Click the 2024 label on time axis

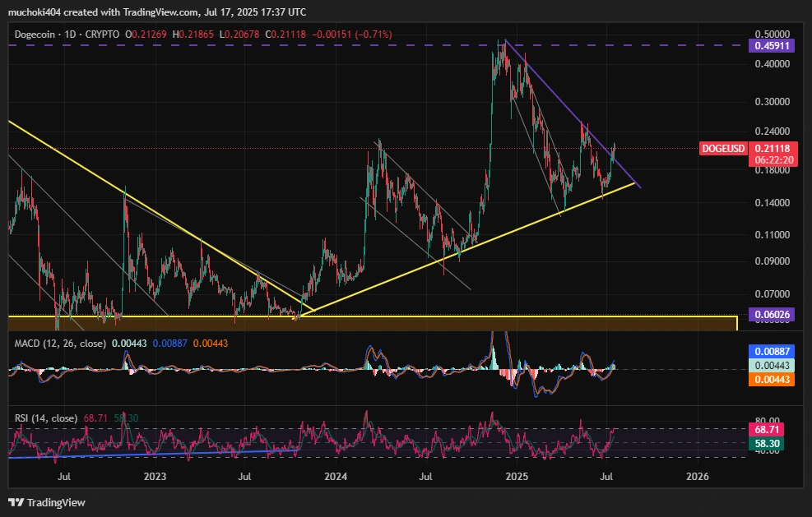click(335, 477)
